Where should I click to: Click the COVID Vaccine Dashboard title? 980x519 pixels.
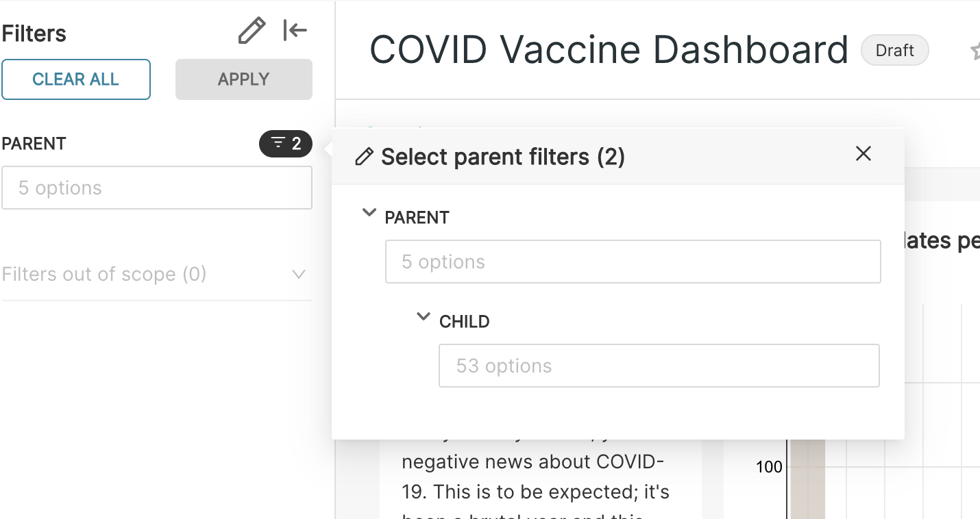pos(608,49)
